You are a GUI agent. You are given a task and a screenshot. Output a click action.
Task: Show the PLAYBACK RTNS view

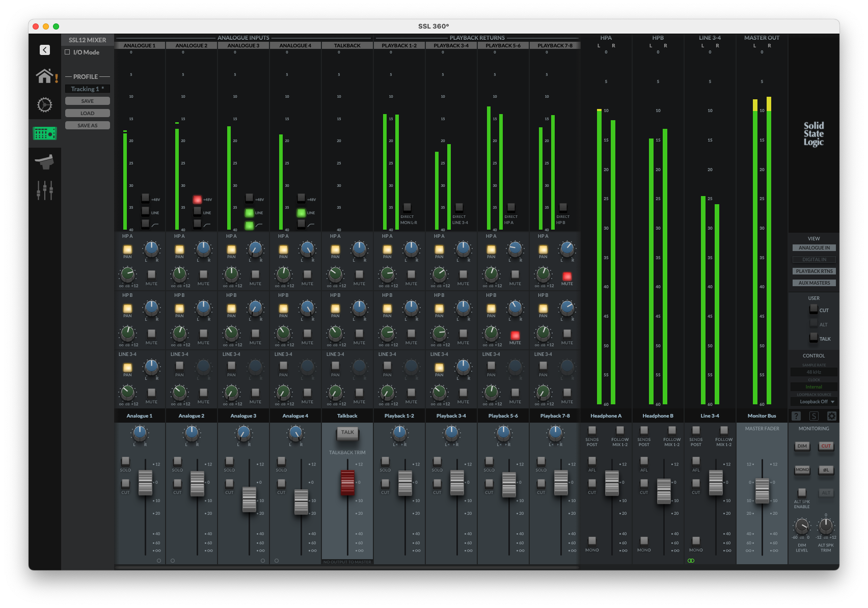(814, 271)
